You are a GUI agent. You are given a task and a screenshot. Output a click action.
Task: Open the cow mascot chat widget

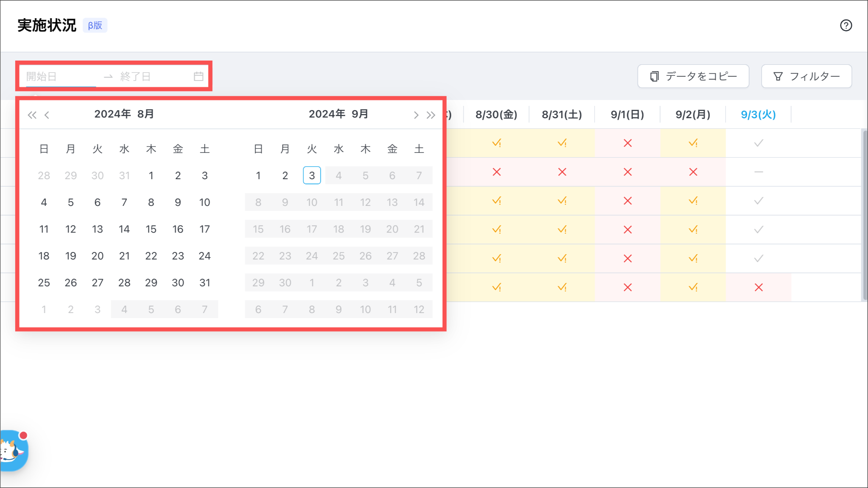coord(13,451)
